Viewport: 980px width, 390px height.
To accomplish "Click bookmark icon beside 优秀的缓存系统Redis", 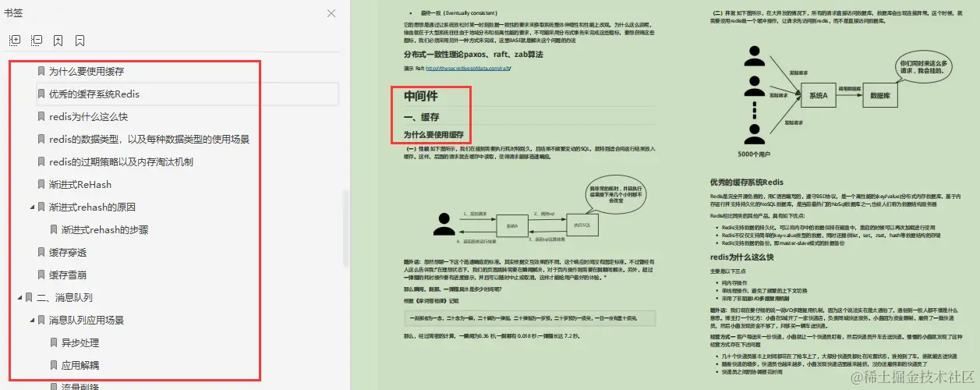I will 41,94.
